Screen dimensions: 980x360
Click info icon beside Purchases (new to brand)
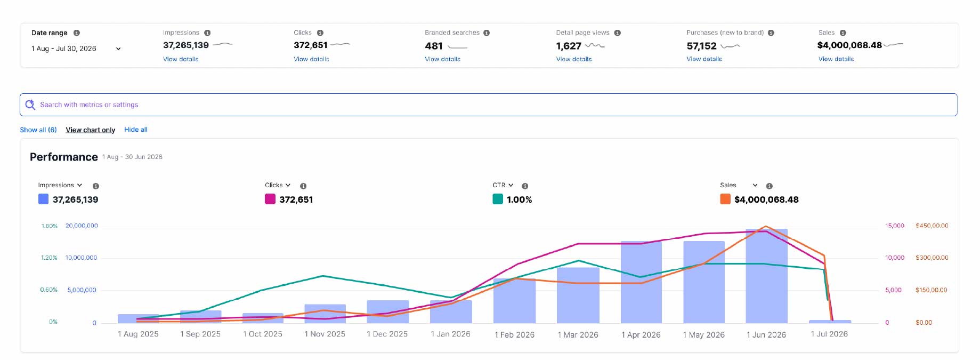pyautogui.click(x=771, y=33)
